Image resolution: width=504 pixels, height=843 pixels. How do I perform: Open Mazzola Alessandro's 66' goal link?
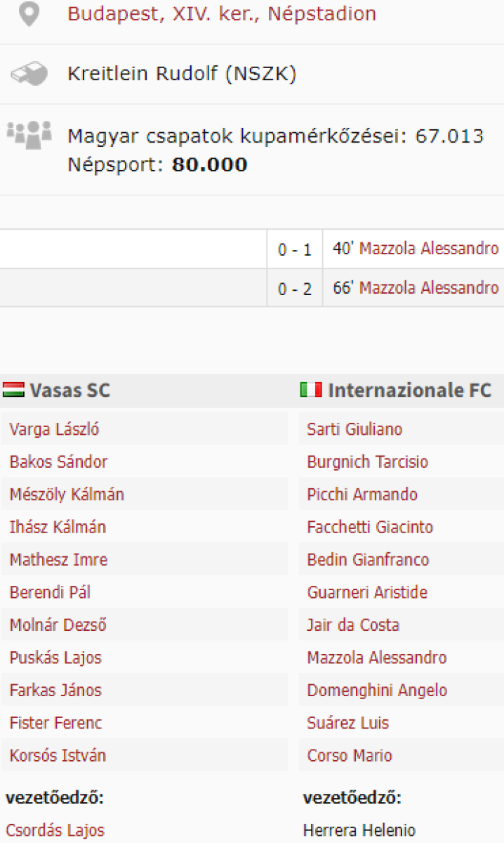(429, 288)
